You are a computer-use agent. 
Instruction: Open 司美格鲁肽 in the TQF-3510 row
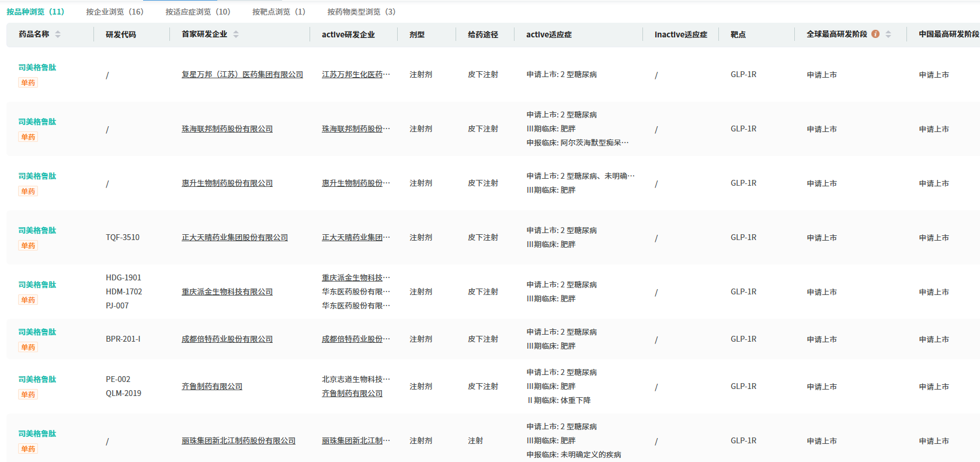pos(37,231)
